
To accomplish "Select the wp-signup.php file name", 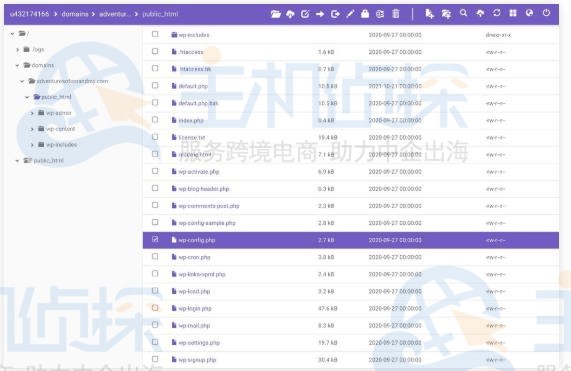I will (x=197, y=360).
